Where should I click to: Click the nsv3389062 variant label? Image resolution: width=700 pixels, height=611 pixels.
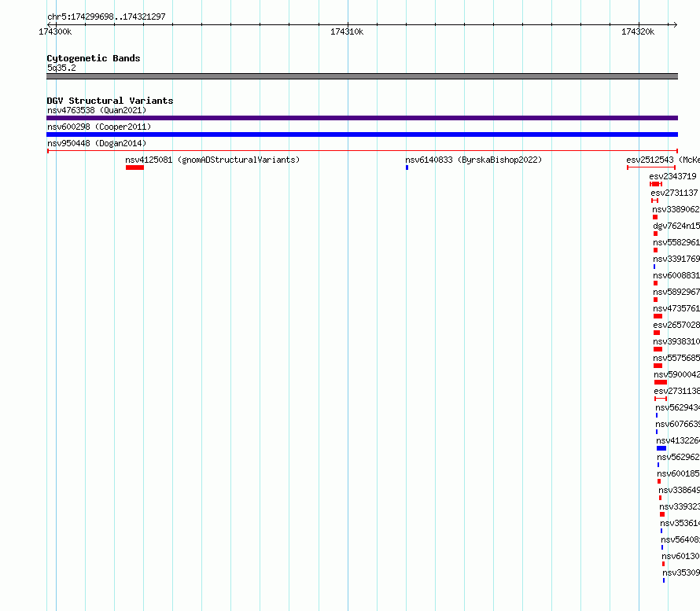point(676,209)
